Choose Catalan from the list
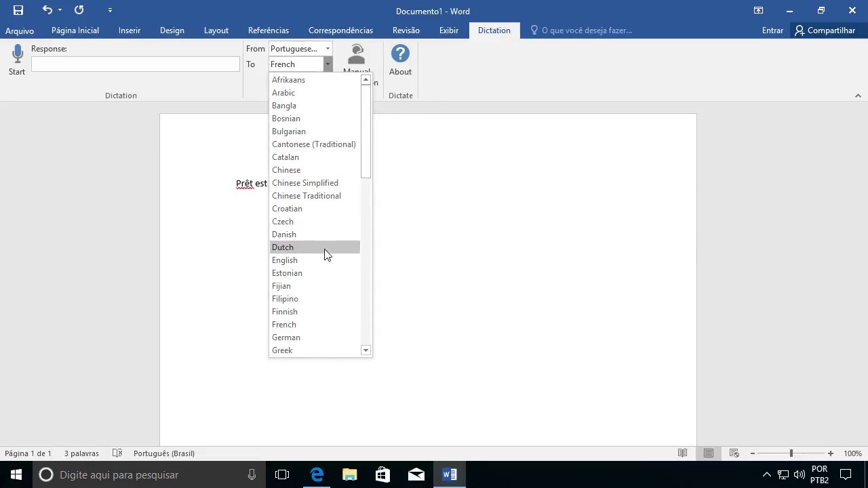Screen dimensions: 868x488 [x=315, y=157]
